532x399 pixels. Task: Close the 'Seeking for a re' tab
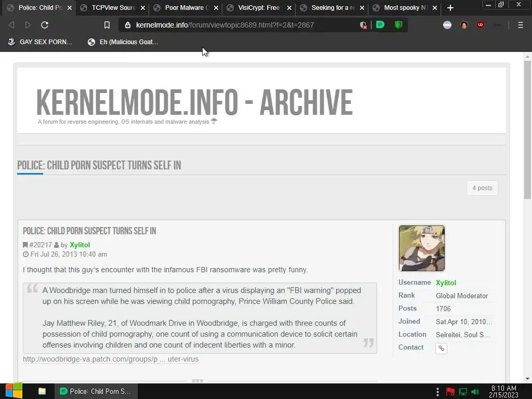click(x=362, y=8)
